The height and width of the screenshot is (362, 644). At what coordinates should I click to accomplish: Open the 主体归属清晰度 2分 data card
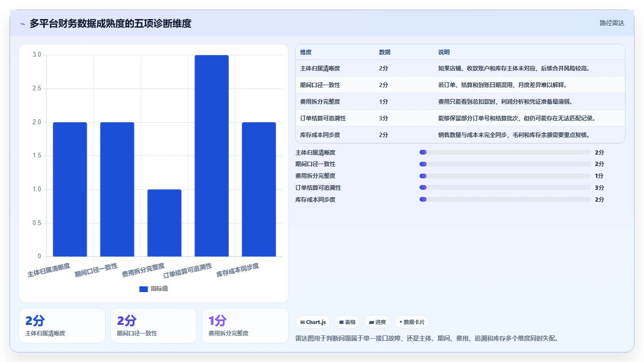(62, 326)
